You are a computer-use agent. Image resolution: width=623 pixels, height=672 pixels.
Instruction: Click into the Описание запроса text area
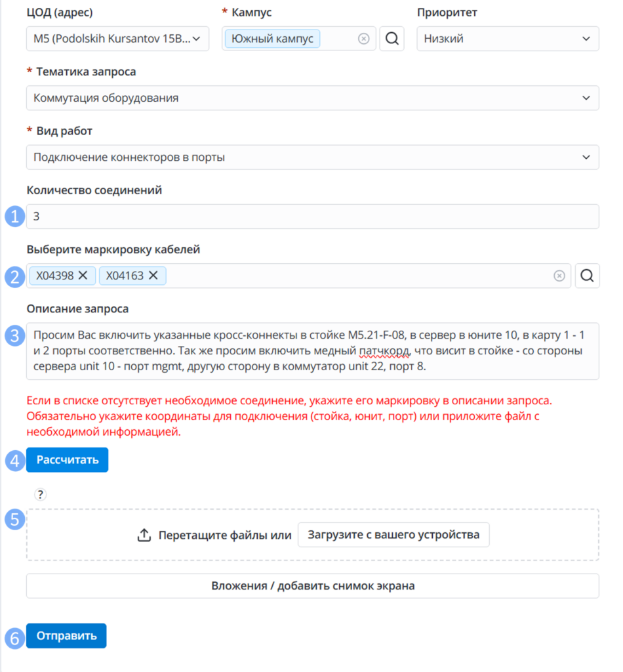[313, 351]
